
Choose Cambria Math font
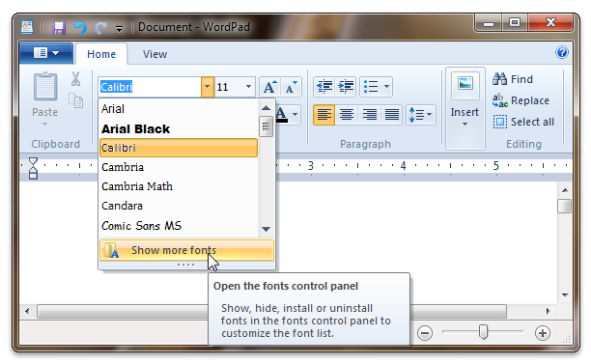click(x=179, y=186)
